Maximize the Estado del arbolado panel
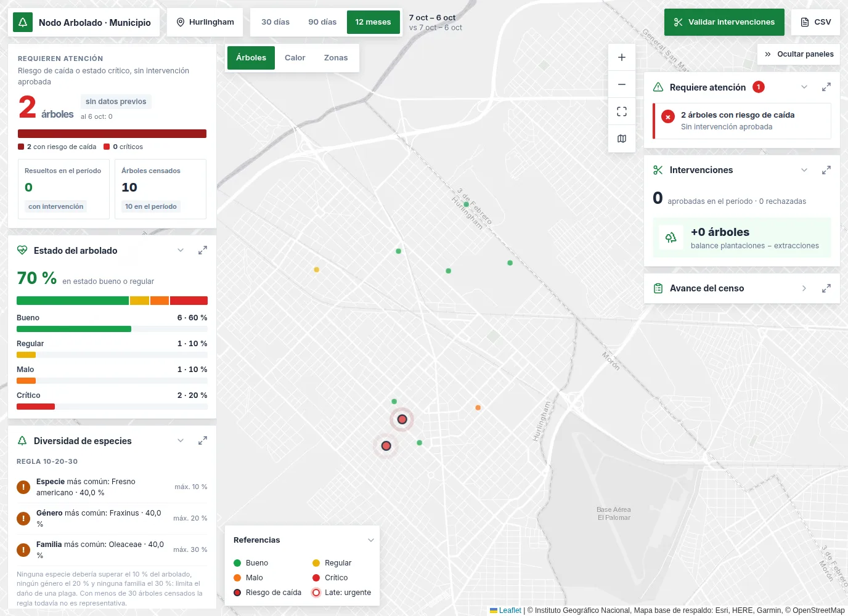Viewport: 848px width, 616px height. (x=202, y=250)
